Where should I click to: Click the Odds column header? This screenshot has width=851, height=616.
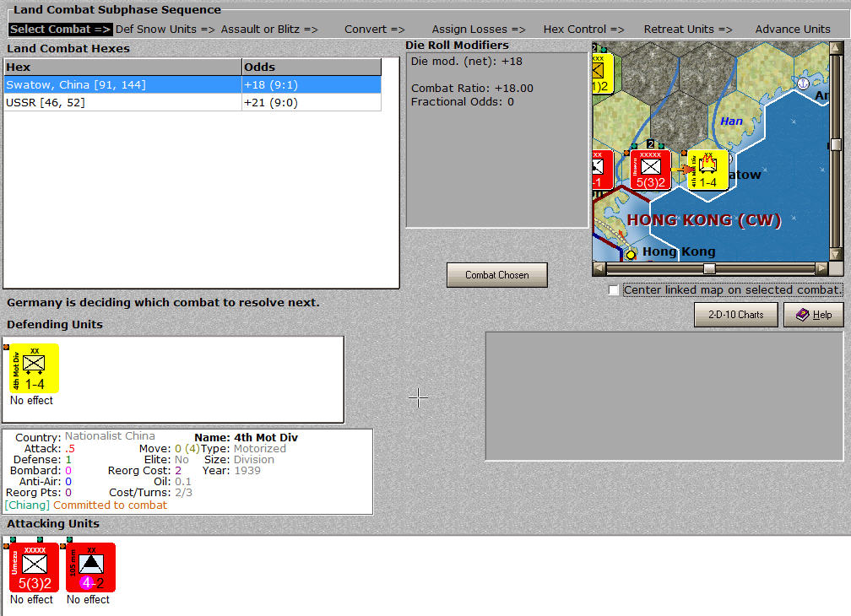point(312,67)
